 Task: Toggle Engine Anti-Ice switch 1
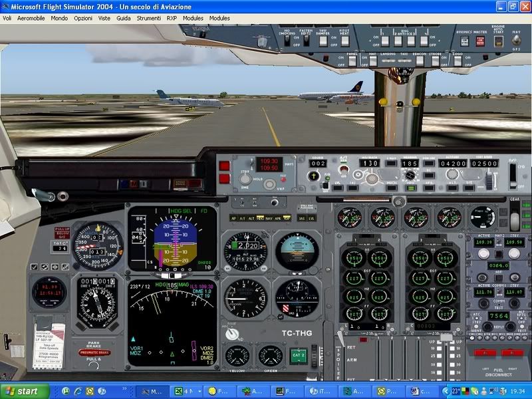(385, 41)
